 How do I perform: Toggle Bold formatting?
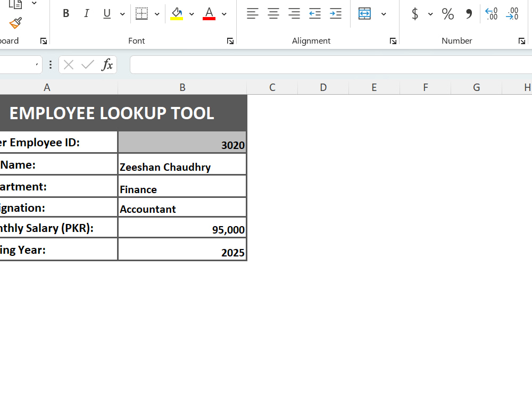coord(66,14)
